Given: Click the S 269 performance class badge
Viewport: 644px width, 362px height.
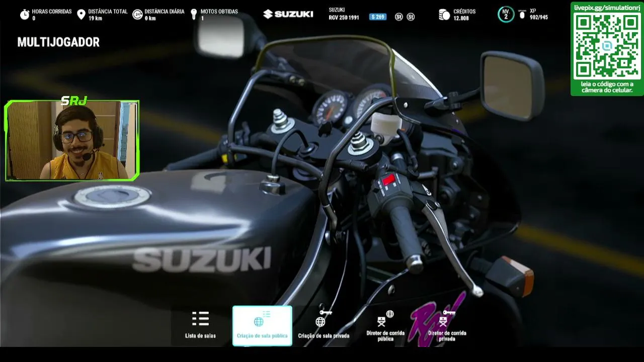Looking at the screenshot, I should [378, 17].
